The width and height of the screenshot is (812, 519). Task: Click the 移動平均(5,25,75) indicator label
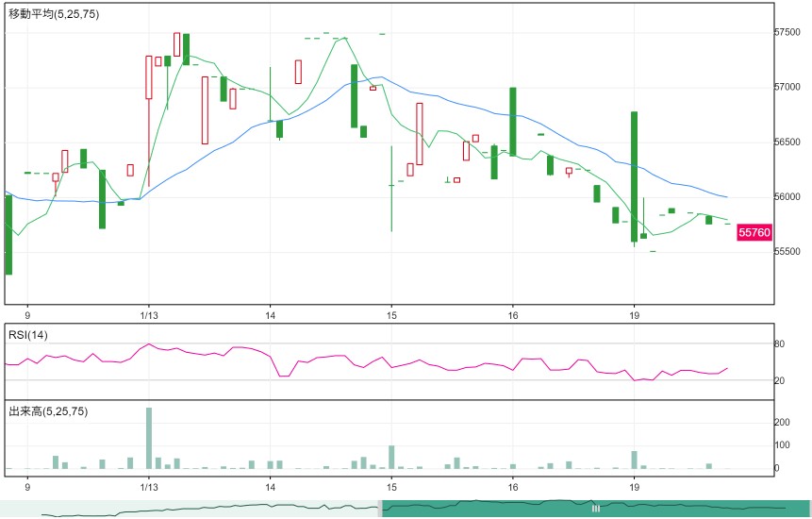pos(54,14)
